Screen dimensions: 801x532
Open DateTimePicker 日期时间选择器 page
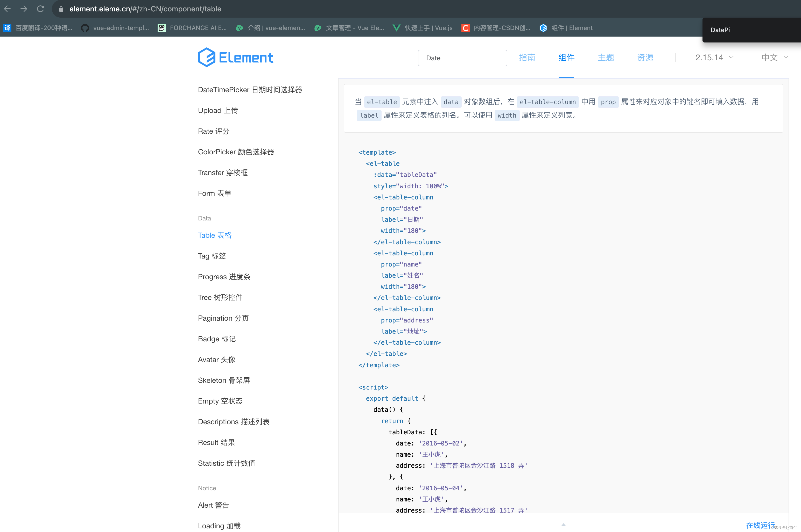click(250, 90)
